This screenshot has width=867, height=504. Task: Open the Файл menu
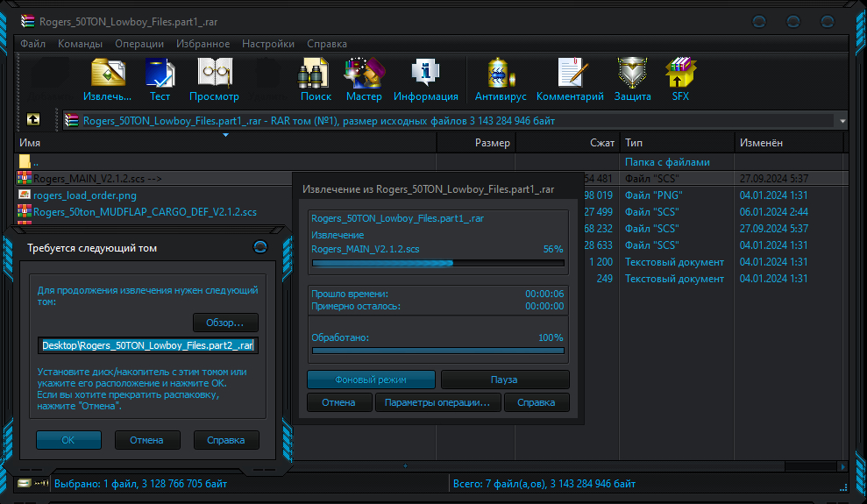[x=32, y=44]
